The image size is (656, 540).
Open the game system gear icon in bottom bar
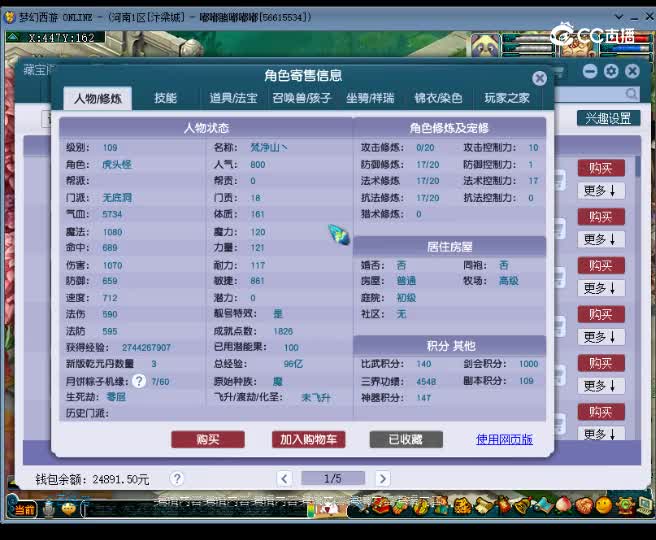(624, 505)
